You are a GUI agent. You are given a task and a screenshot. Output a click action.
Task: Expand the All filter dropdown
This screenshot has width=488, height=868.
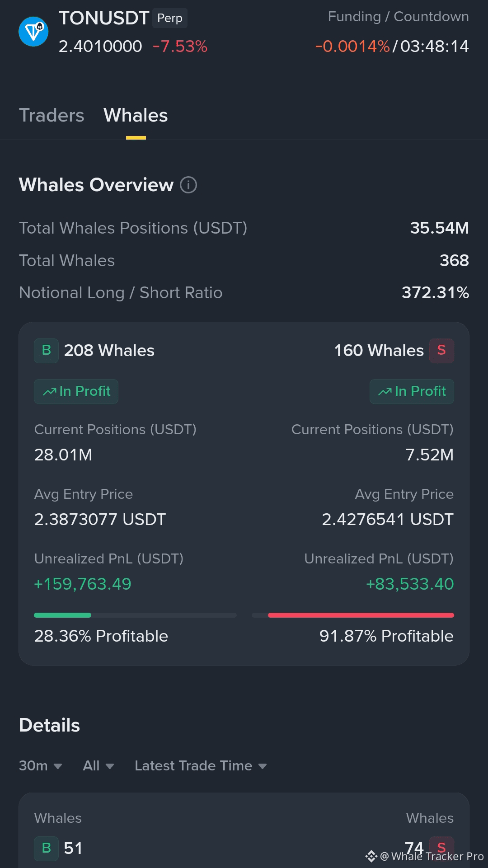pos(99,766)
